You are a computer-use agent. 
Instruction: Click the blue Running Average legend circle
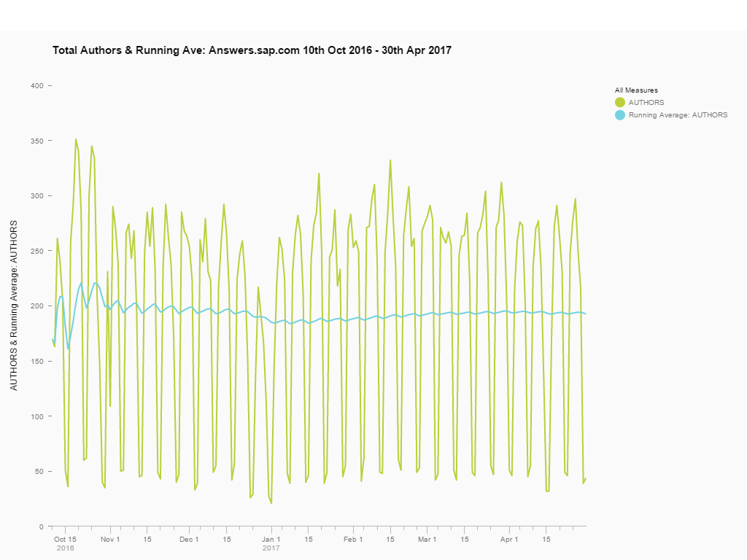620,115
